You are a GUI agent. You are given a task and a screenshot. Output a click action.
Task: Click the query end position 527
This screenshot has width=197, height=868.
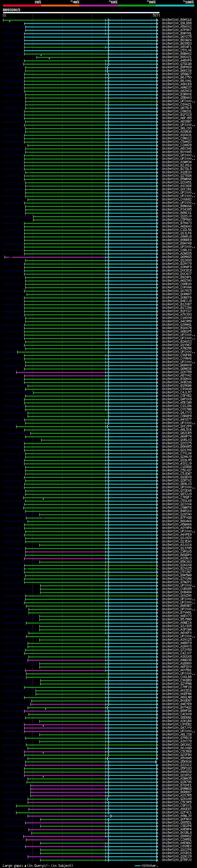pyautogui.click(x=155, y=15)
